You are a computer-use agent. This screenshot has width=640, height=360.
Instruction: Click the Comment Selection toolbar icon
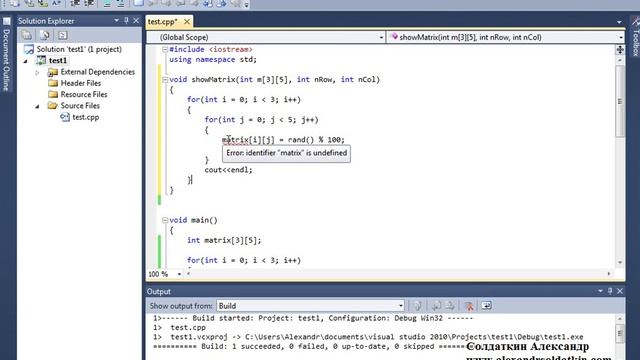[x=107, y=3]
